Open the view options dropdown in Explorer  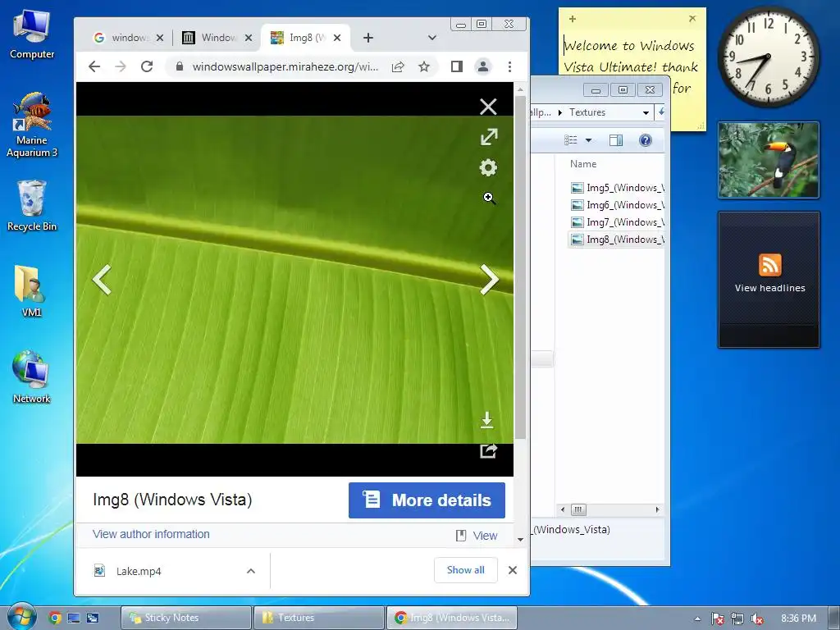tap(588, 140)
